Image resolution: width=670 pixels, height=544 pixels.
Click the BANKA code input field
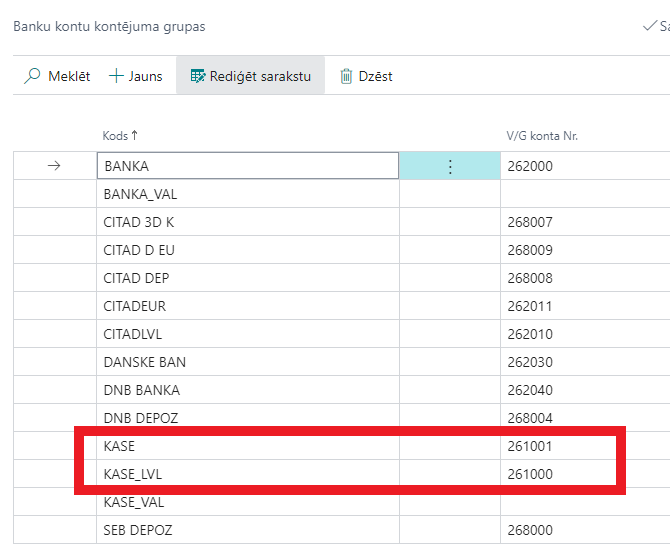(x=247, y=166)
